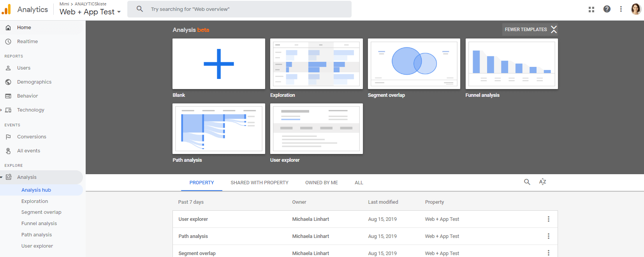Click the AZ sort icon

click(542, 182)
